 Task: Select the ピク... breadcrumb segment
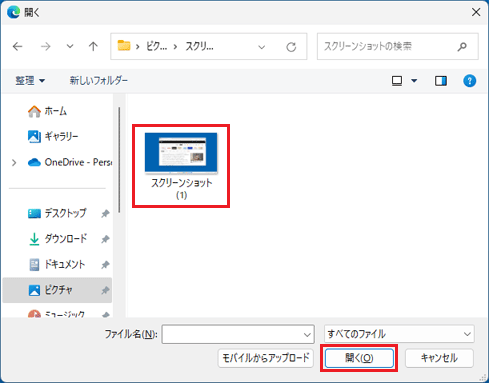point(157,46)
